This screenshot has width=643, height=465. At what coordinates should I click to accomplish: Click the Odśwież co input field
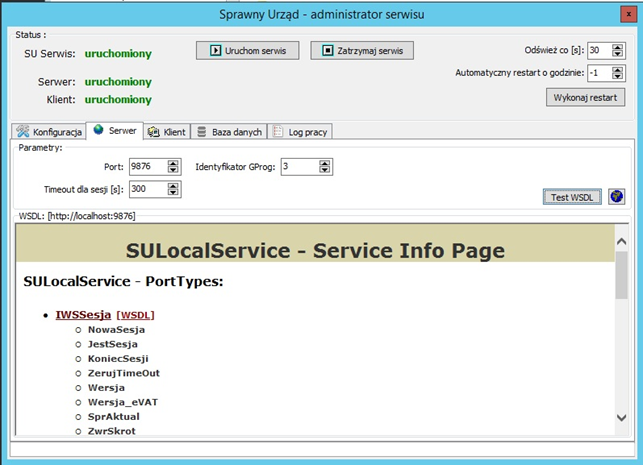[x=600, y=50]
